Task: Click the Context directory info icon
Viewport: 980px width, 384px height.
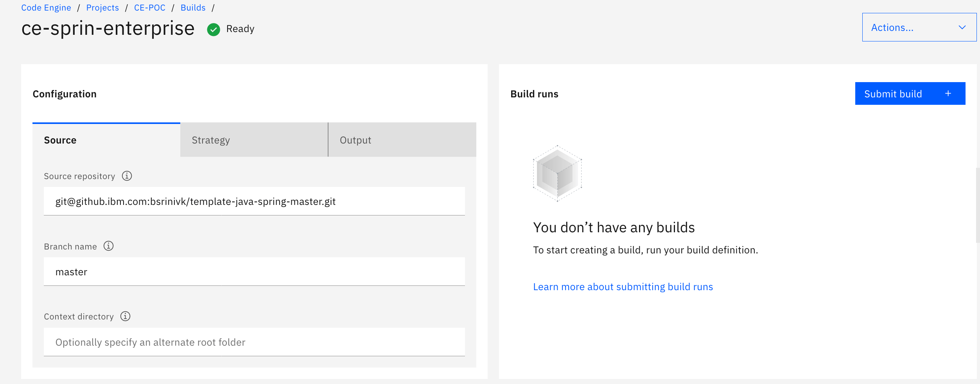Action: coord(125,316)
